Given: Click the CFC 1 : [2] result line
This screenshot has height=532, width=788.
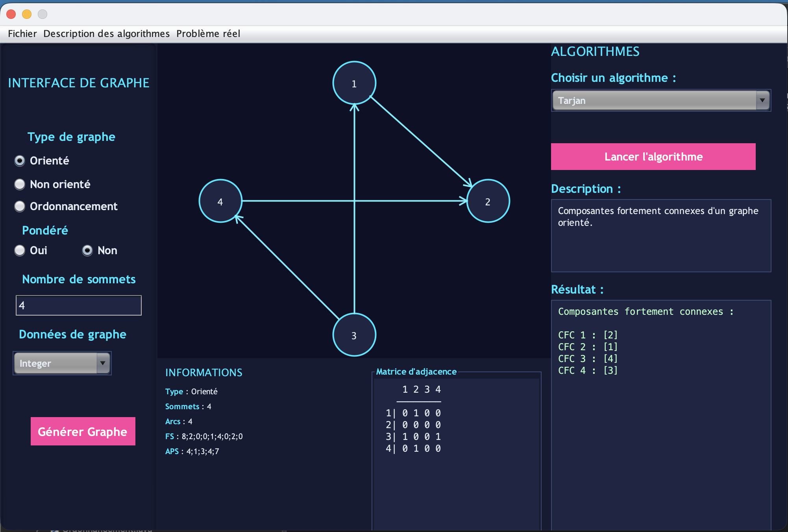Looking at the screenshot, I should coord(588,335).
